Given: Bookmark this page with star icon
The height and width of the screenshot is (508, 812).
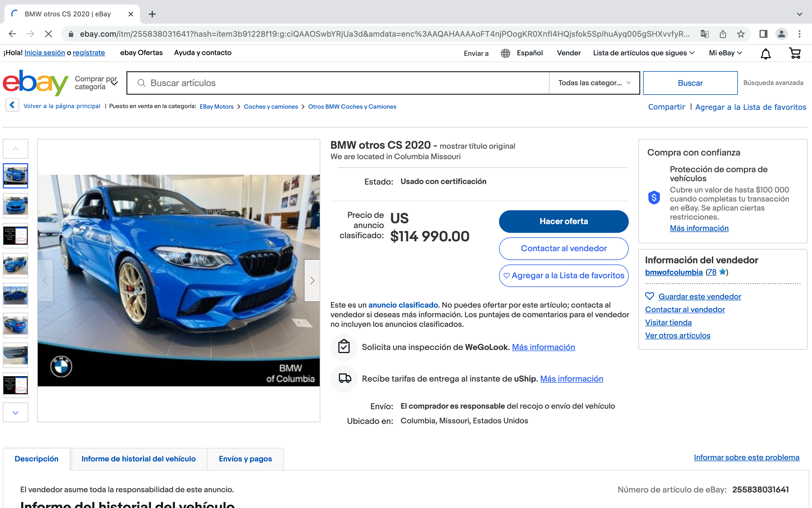Looking at the screenshot, I should coord(741,34).
